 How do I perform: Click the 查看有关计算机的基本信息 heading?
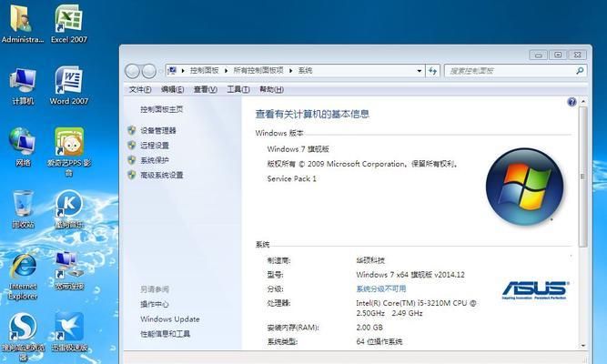click(312, 115)
